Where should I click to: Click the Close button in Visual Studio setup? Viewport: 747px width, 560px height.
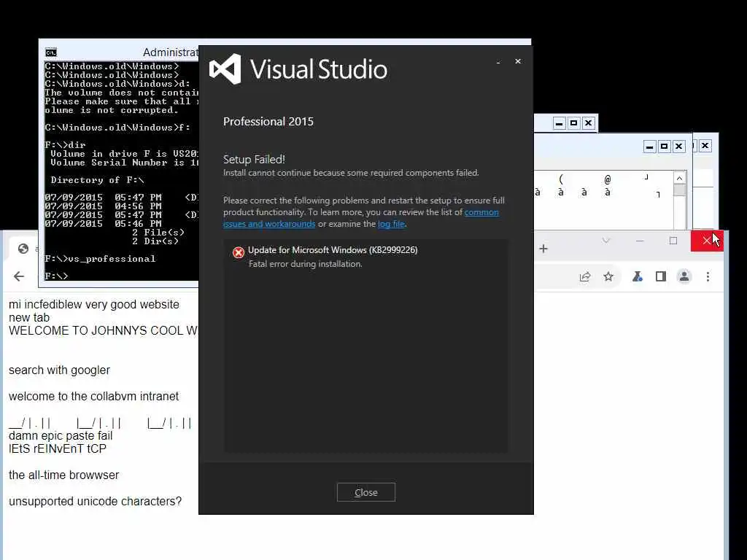pyautogui.click(x=366, y=492)
